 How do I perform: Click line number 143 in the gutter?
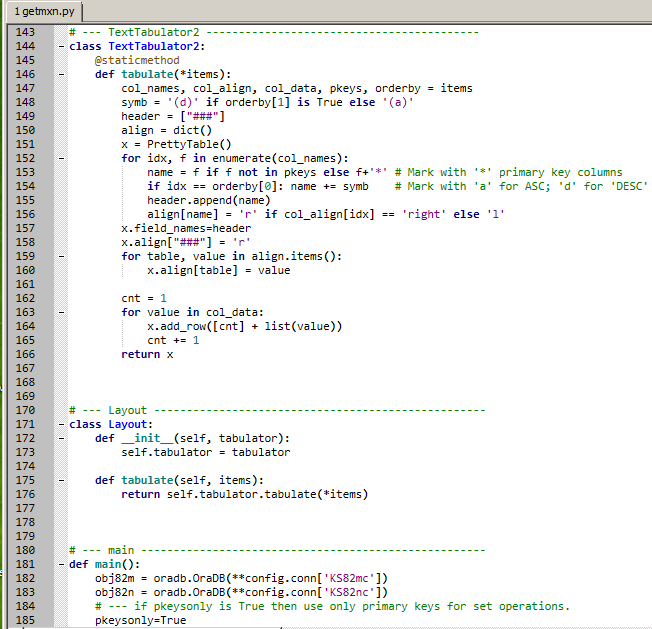pos(28,32)
